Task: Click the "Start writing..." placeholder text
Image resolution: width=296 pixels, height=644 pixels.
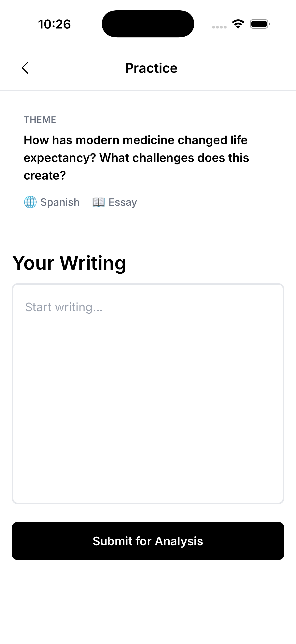Action: pos(64,307)
